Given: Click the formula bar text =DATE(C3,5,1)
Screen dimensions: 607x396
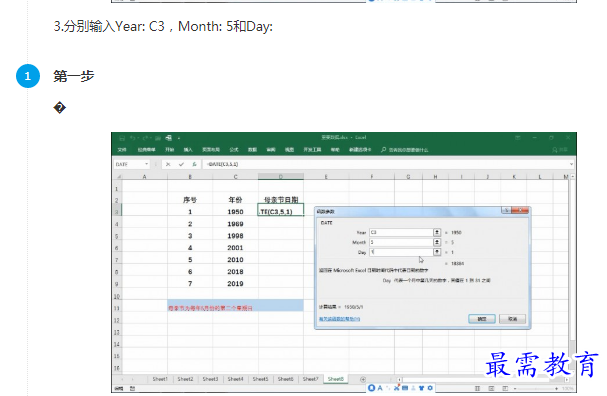Looking at the screenshot, I should [x=223, y=164].
